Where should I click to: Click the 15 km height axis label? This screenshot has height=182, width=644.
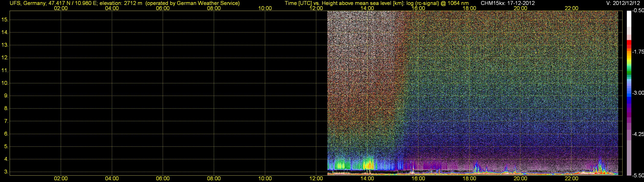pos(5,20)
